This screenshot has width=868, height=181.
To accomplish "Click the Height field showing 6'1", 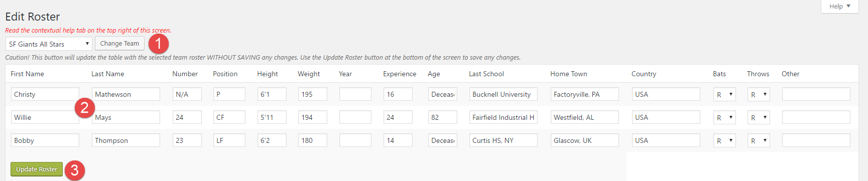I will pos(272,94).
